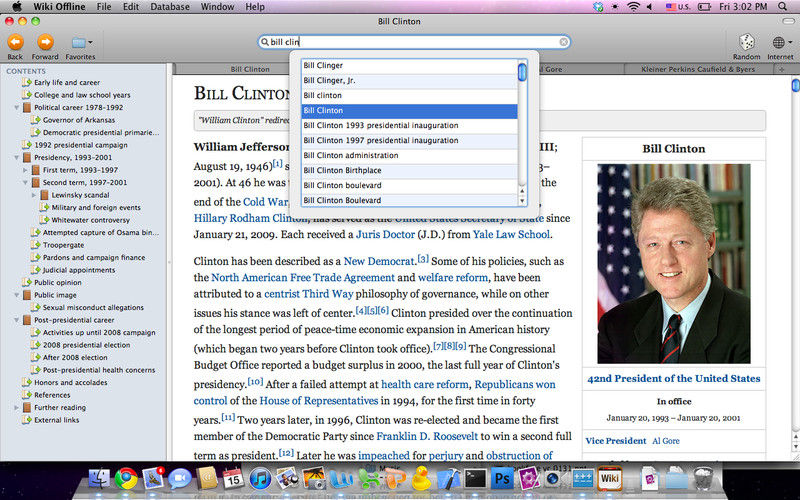Screen dimensions: 800x500
Task: Jump to Whitewater controversy in the contents
Action: (90, 220)
